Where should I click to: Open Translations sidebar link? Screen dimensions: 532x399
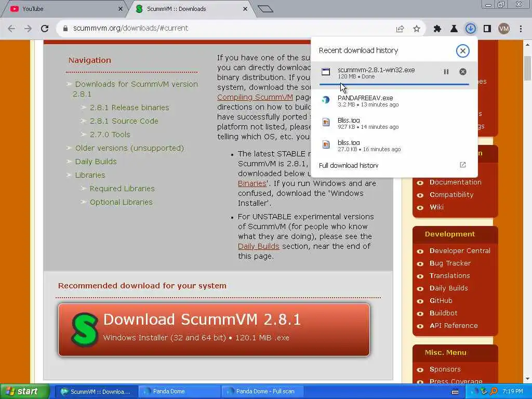(449, 276)
